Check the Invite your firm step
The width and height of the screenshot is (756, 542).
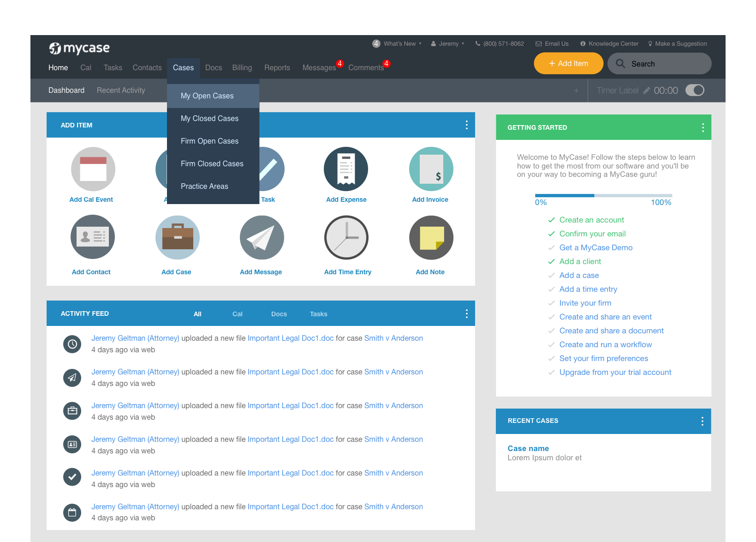pos(551,303)
